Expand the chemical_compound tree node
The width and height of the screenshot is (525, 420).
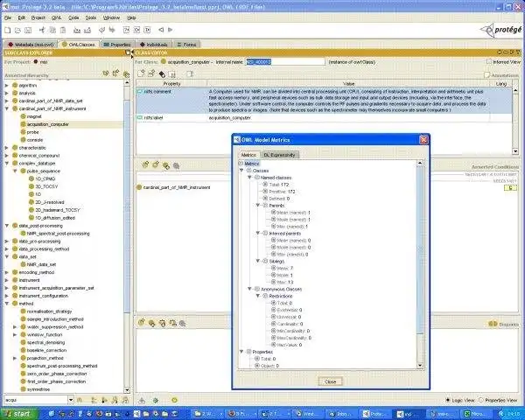(7, 156)
